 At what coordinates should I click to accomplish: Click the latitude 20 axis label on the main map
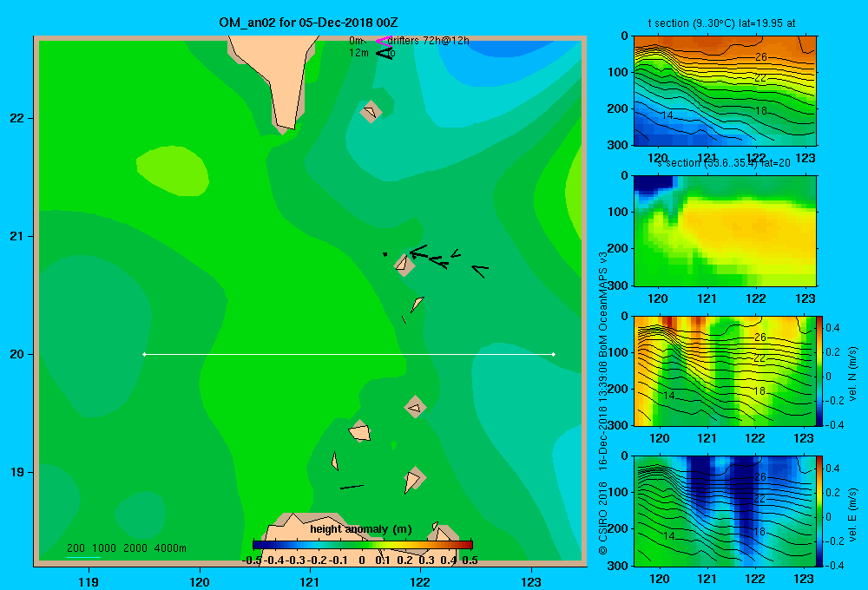tap(17, 354)
